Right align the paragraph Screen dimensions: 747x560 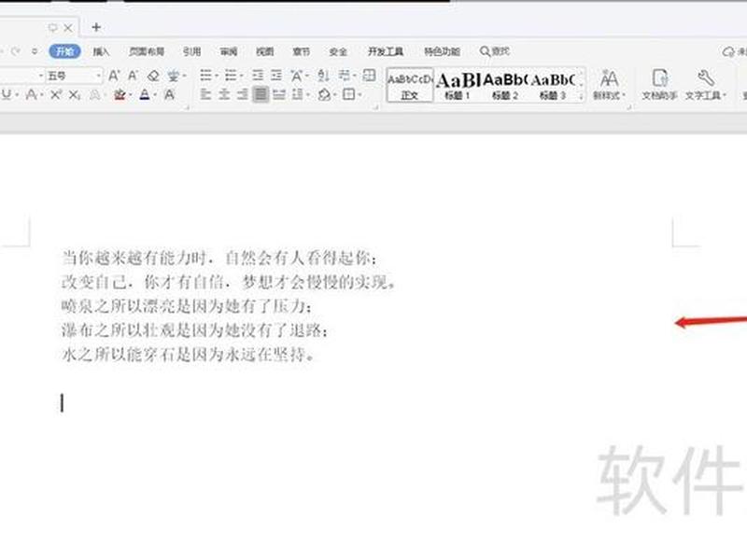pos(243,94)
